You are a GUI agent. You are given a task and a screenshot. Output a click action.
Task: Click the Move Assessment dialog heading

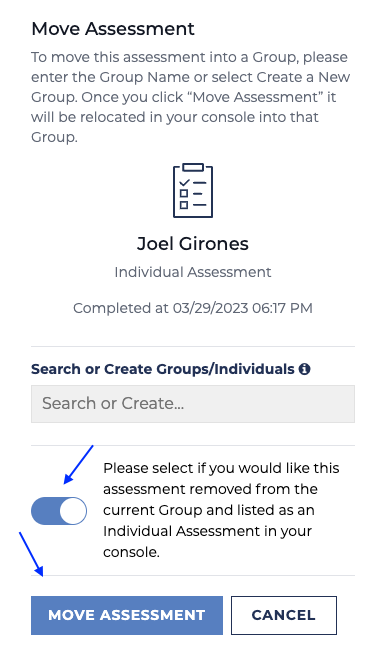[113, 29]
